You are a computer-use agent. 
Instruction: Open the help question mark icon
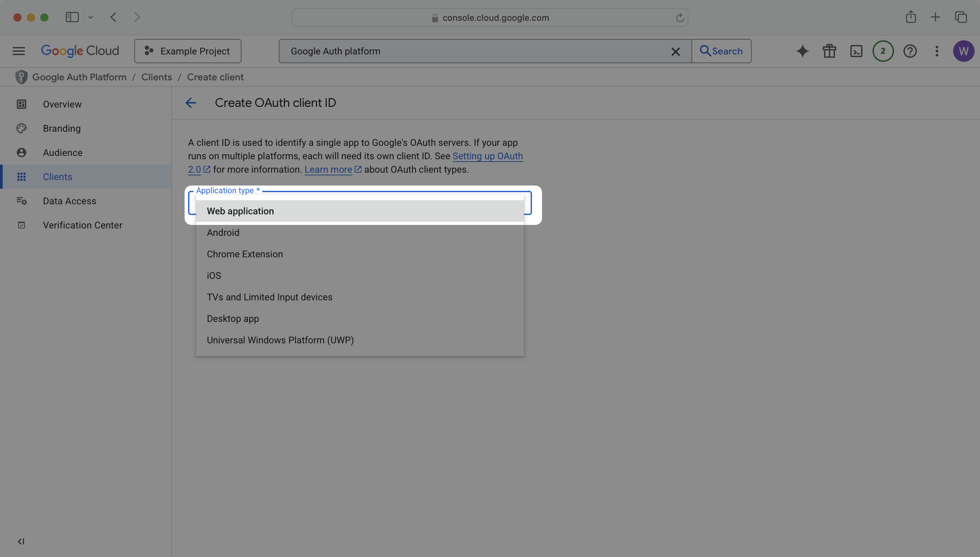point(910,51)
